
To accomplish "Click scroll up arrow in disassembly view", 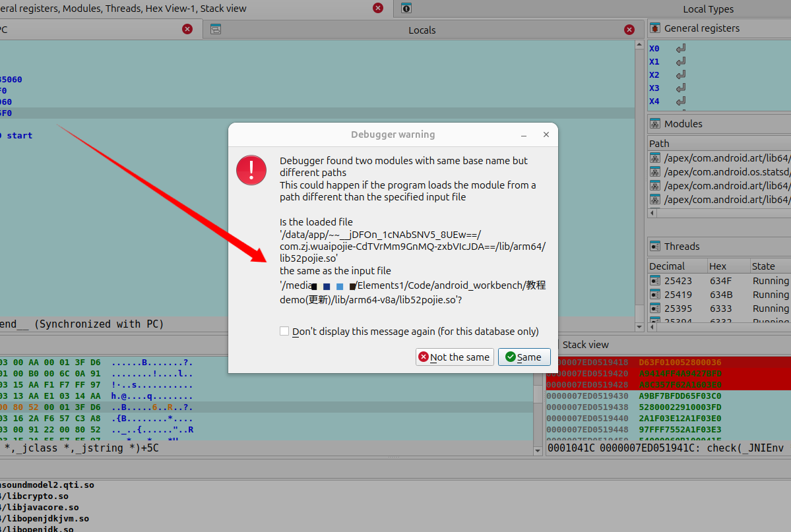I will 639,45.
